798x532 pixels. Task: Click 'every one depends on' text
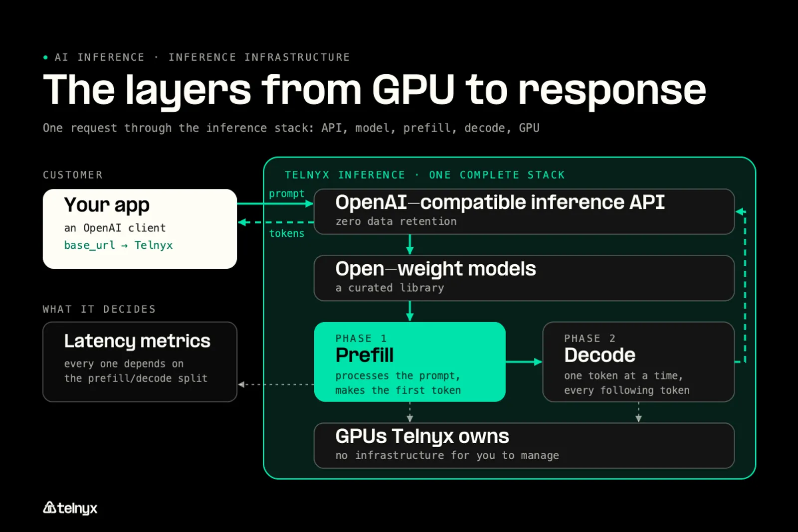click(x=124, y=364)
